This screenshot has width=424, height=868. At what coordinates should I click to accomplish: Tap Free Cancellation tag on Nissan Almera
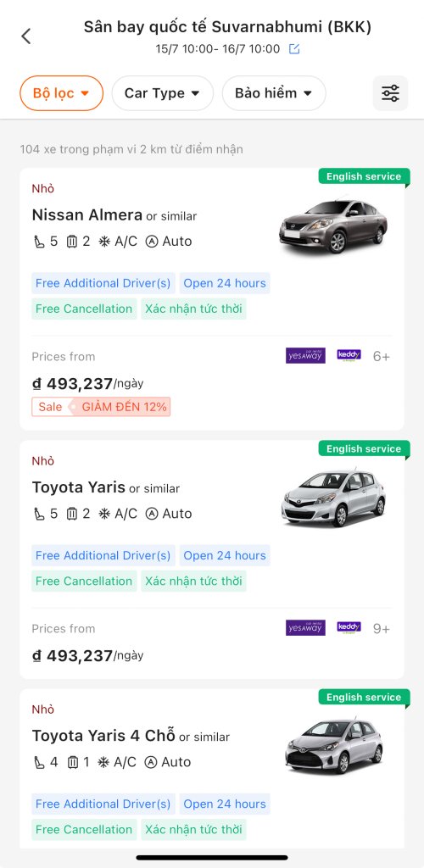(x=84, y=309)
